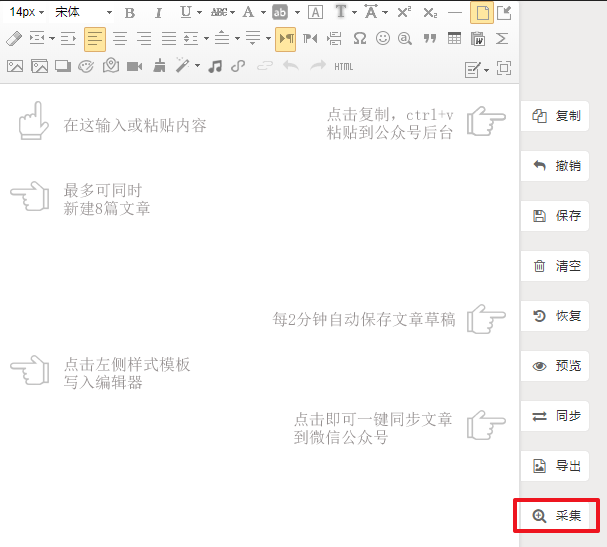Apply the ab text highlight color
Viewport: 607px width, 547px height.
point(280,13)
